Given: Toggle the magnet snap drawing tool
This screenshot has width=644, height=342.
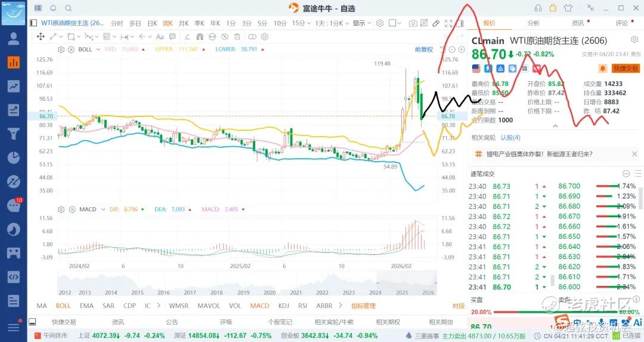Looking at the screenshot, I should tap(200, 36).
